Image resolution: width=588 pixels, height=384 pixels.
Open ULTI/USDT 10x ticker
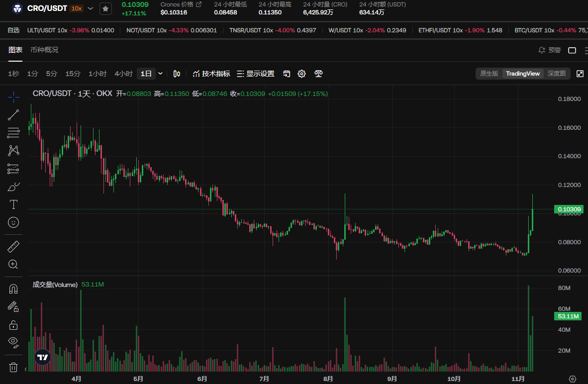point(71,30)
